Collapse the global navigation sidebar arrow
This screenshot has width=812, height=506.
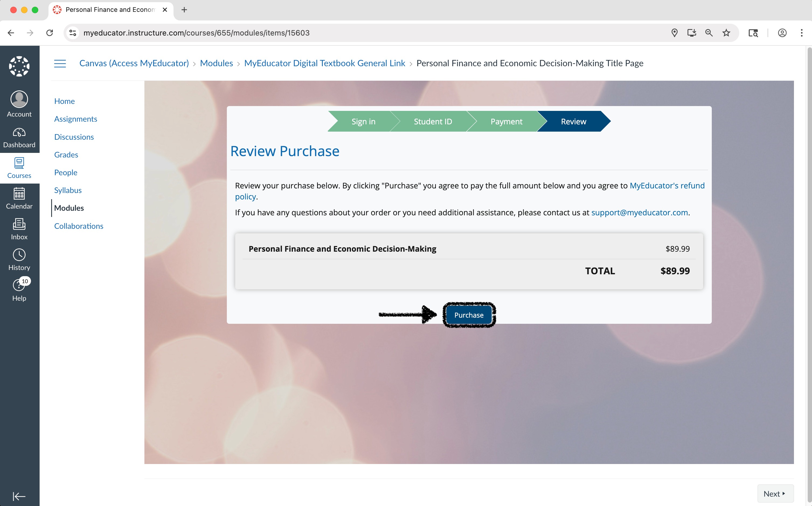coord(19,496)
